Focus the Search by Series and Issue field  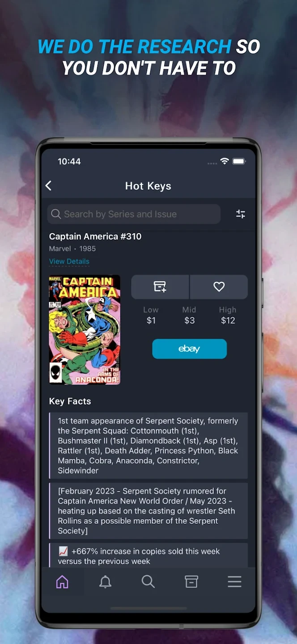[x=134, y=214]
